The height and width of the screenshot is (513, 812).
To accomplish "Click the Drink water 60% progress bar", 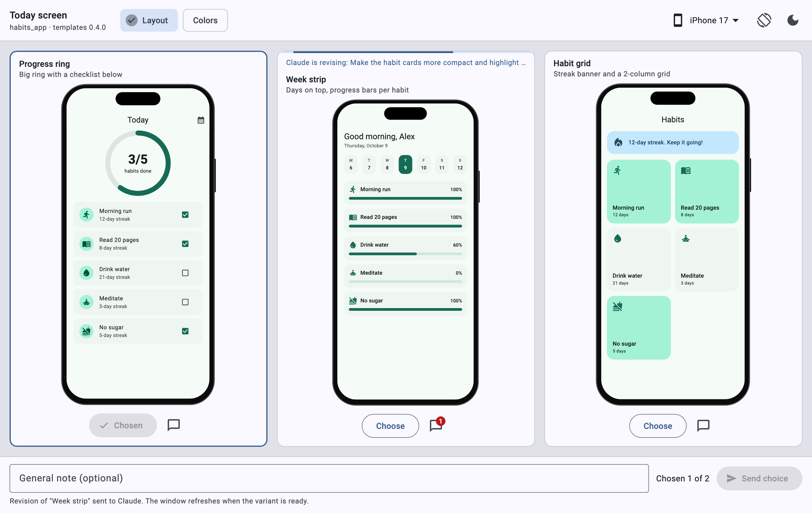I will (x=405, y=254).
